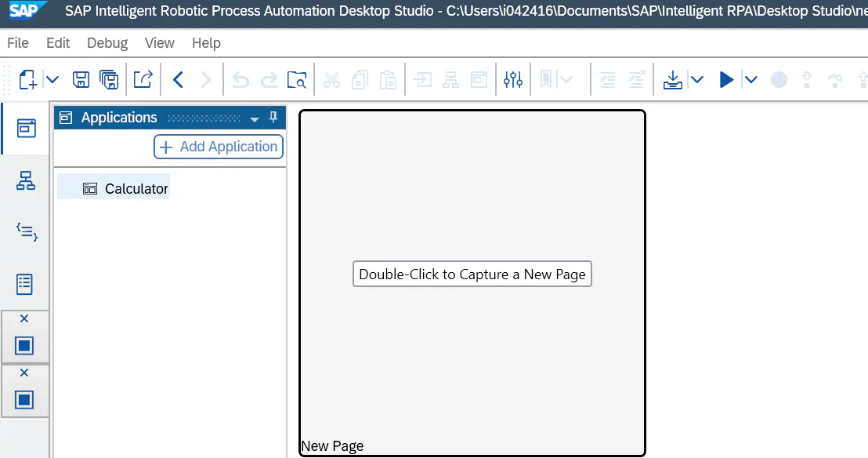
Task: Expand the Bookmark dropdown arrow
Action: [566, 80]
